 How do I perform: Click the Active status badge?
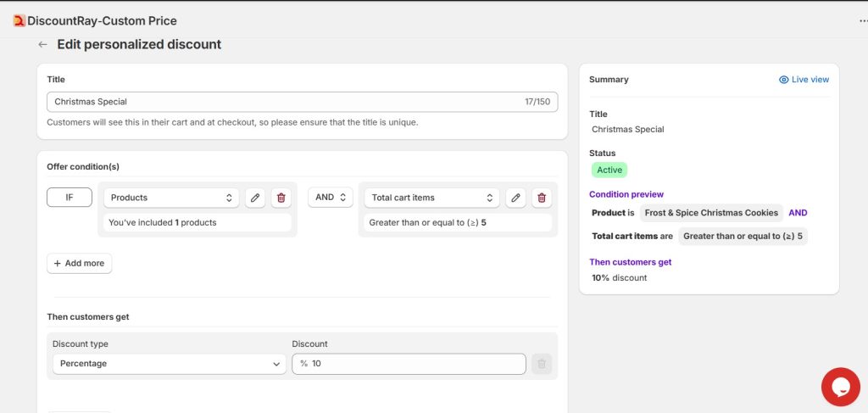pos(609,170)
